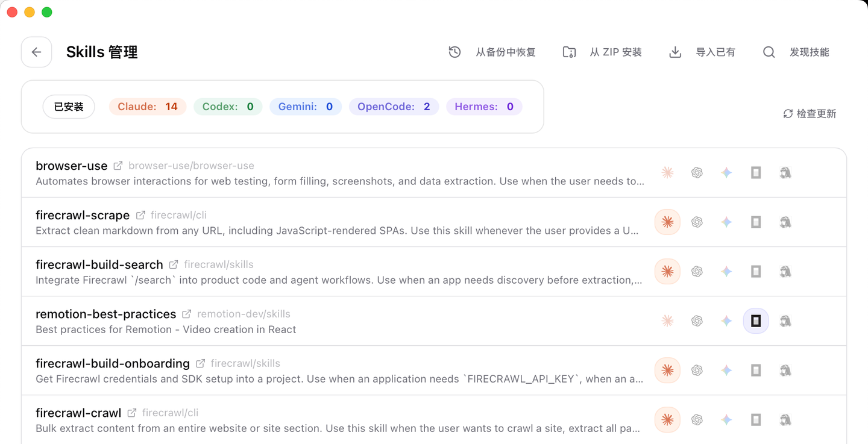
Task: Switch on Codex for firecrawl-build-onboarding
Action: tap(697, 371)
